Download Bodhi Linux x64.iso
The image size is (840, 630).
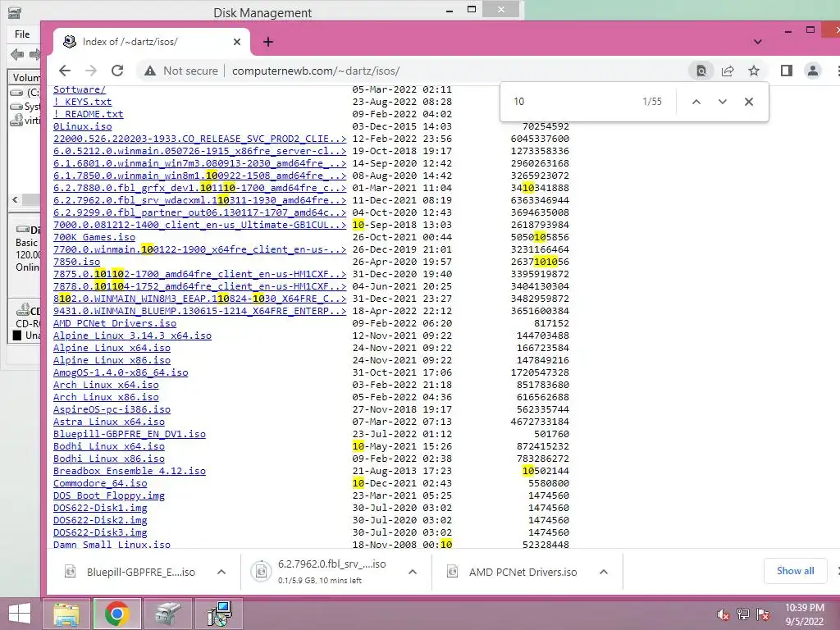[x=109, y=447]
